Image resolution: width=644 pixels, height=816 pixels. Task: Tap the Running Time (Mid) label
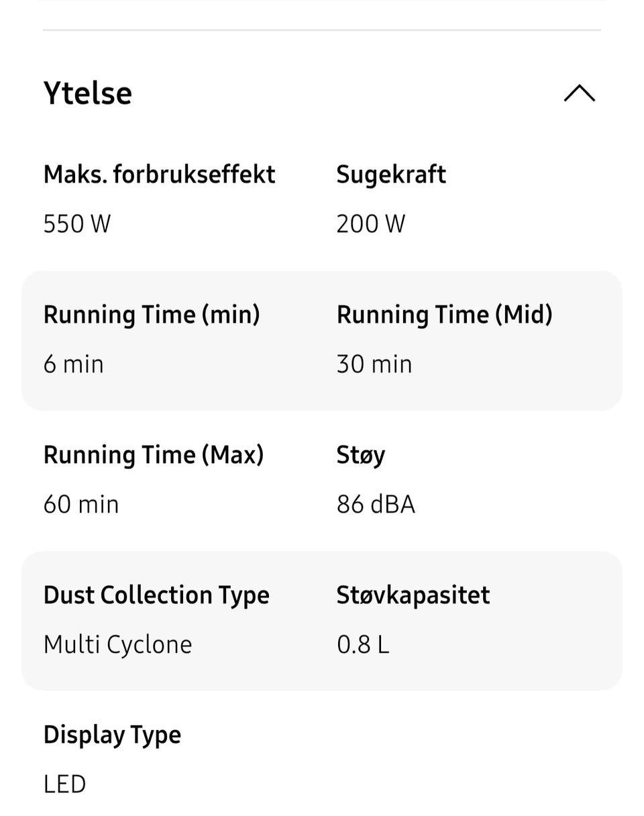point(444,315)
